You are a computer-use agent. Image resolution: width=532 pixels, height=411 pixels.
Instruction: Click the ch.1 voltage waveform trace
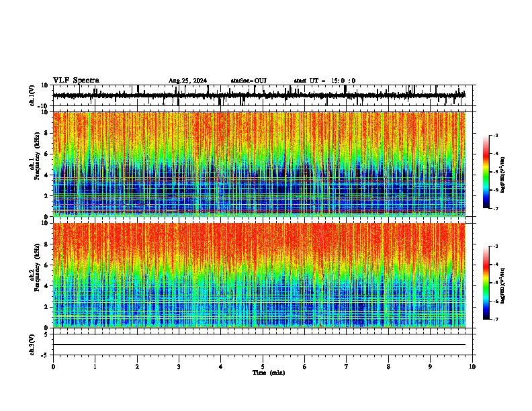(259, 95)
